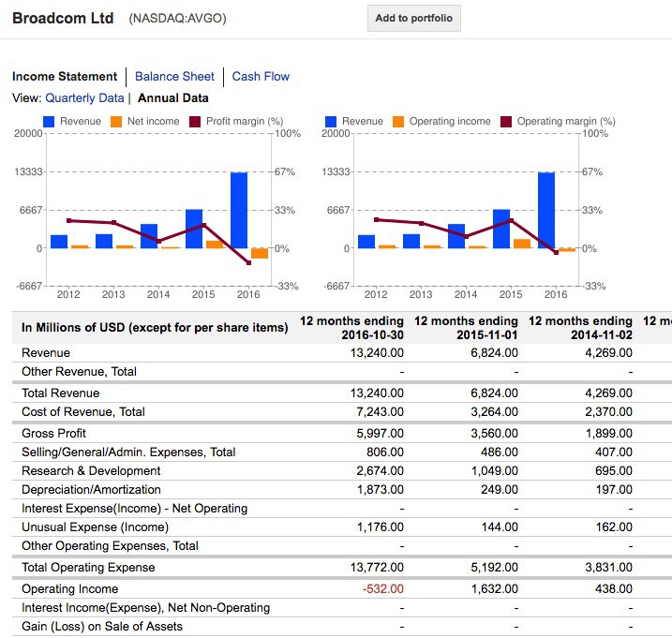
Task: Click the 1,049.00 R&D value
Action: click(495, 471)
